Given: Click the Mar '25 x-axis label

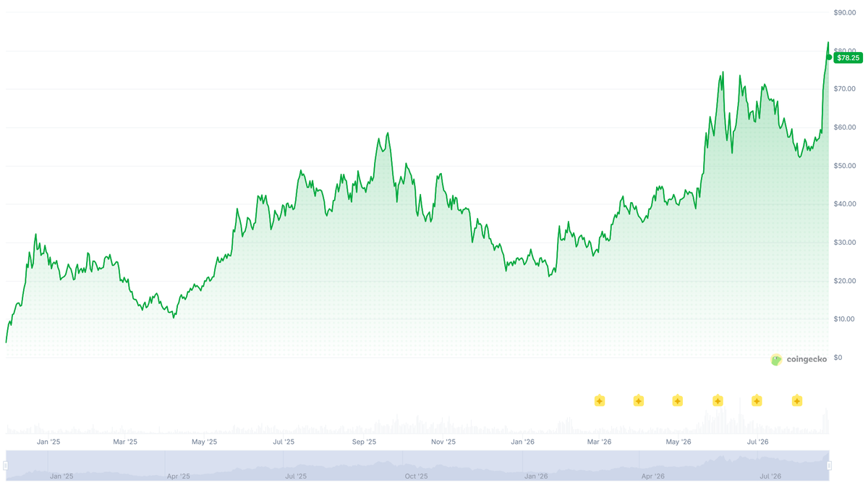Looking at the screenshot, I should pos(125,442).
